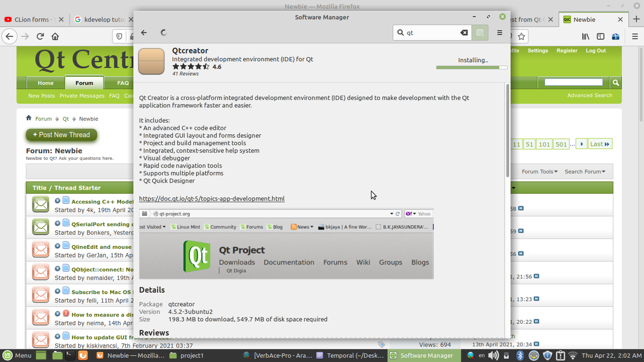Click the blue download-box extension icon in Firefox
Image resolution: width=644 pixels, height=362 pixels.
tap(615, 36)
